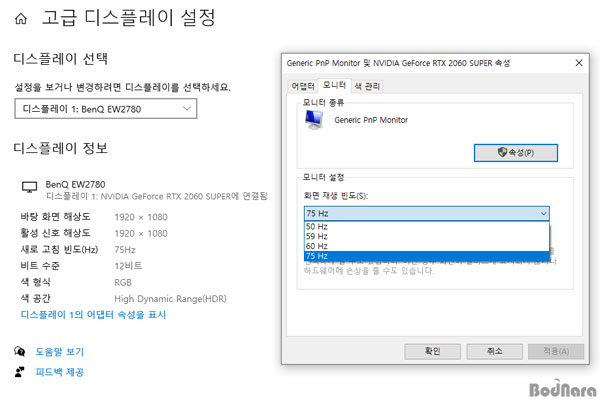Select 50 Hz from the refresh rate list
This screenshot has width=600, height=400.
coord(427,227)
